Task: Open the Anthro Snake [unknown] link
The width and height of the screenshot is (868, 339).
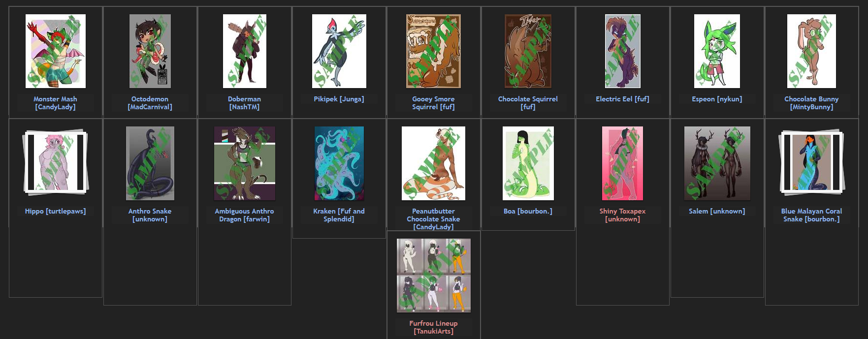Action: tap(150, 215)
